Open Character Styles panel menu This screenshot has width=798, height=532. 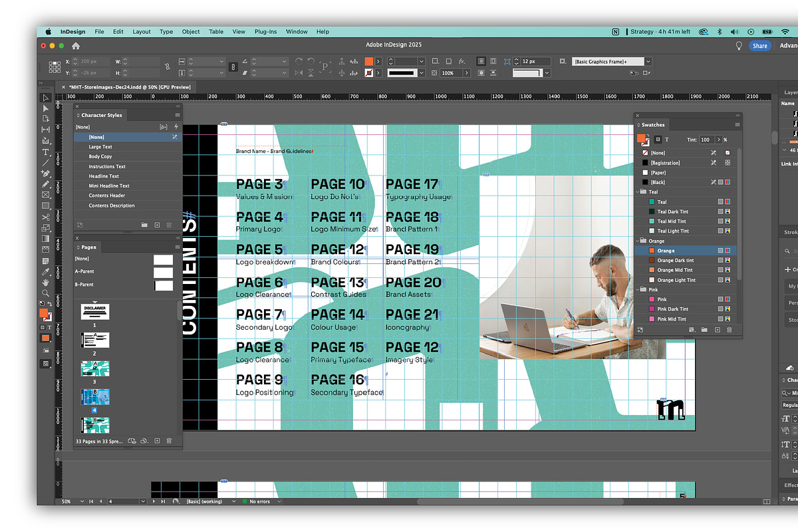coord(178,115)
